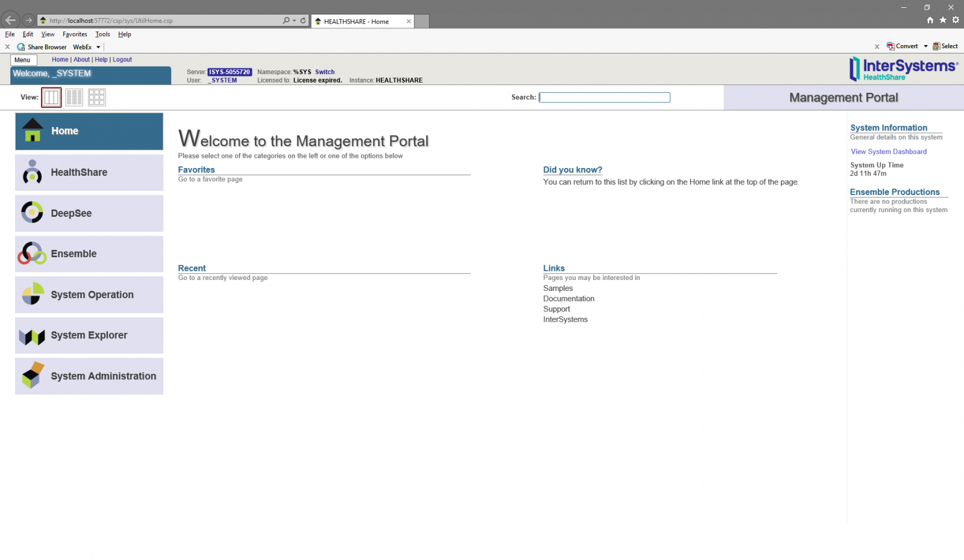The height and width of the screenshot is (560, 964).
Task: Click the address bar search magnifier
Action: click(x=286, y=20)
